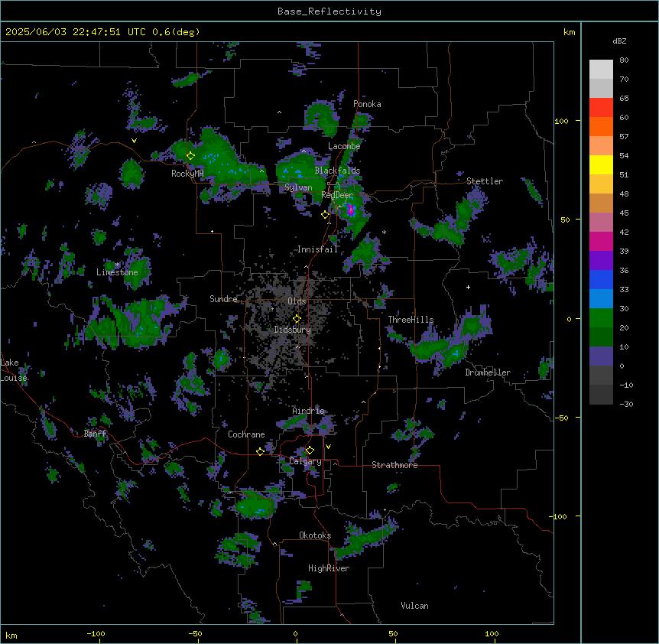Image resolution: width=659 pixels, height=644 pixels.
Task: Select the peach 54-57 dBZ legend band
Action: [x=601, y=146]
